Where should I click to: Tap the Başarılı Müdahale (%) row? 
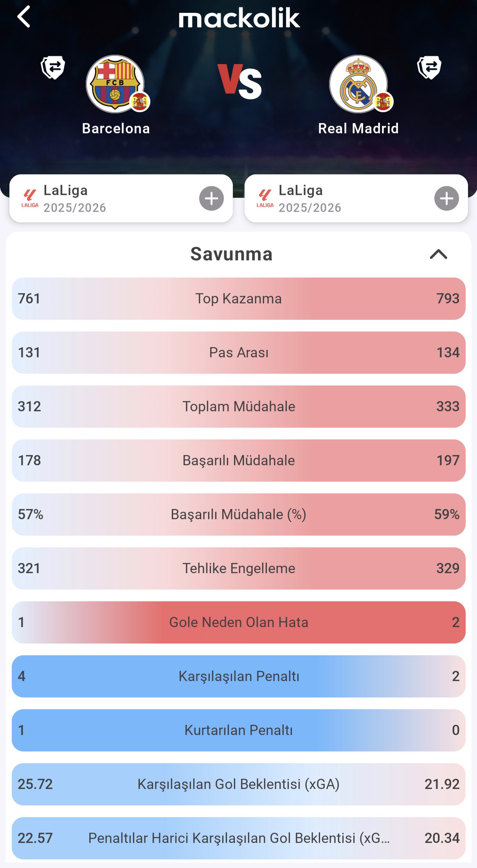coord(238,515)
